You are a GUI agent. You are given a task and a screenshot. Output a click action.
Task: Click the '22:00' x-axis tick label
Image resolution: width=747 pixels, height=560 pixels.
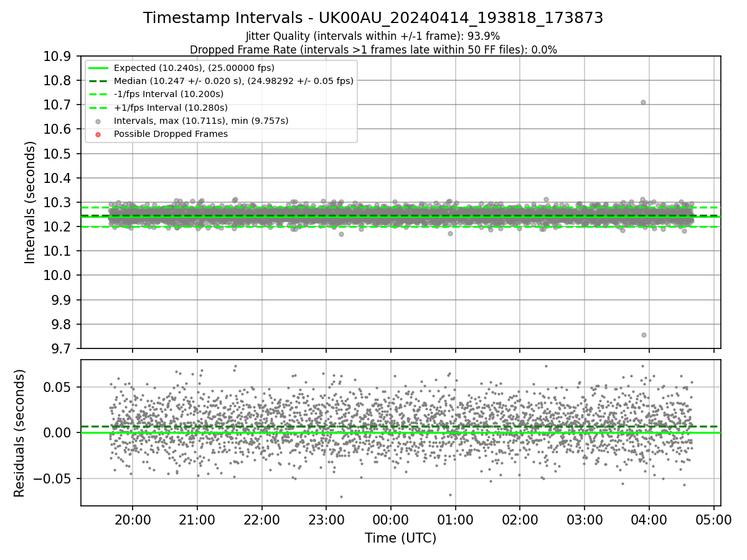[x=261, y=520]
